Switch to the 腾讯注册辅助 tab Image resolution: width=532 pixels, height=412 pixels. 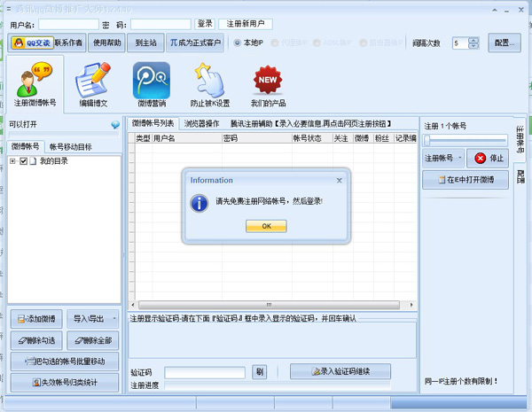[310, 124]
